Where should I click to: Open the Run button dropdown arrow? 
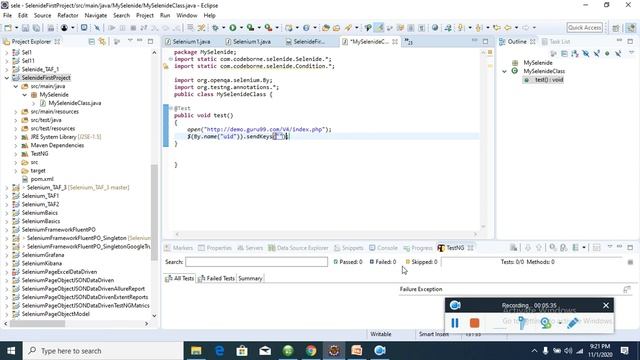pos(241,28)
